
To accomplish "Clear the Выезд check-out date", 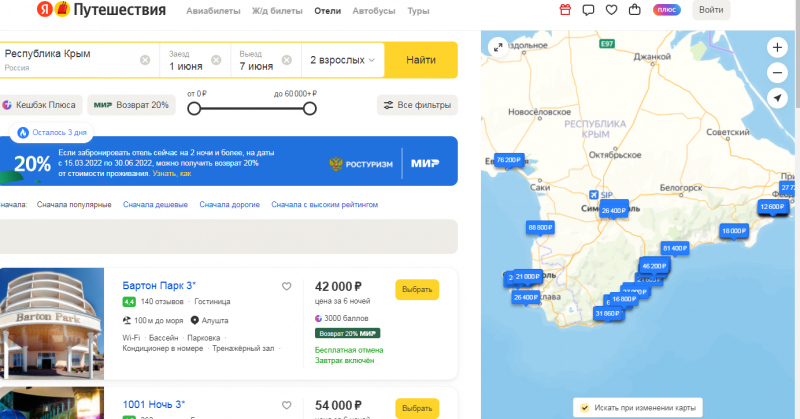I will pos(287,60).
